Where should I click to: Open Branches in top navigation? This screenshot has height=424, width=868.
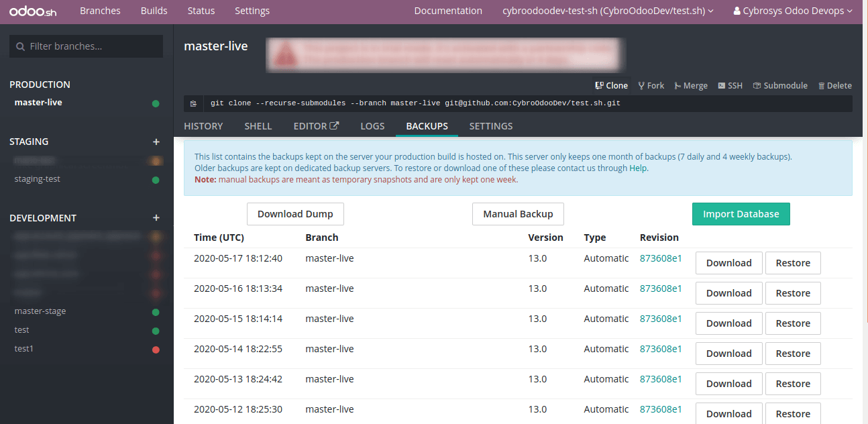pos(100,11)
